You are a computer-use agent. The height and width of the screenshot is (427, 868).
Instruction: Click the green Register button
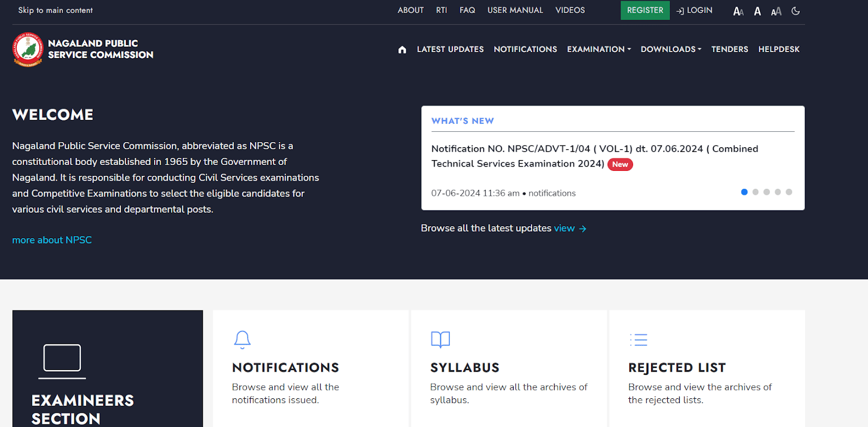tap(645, 10)
